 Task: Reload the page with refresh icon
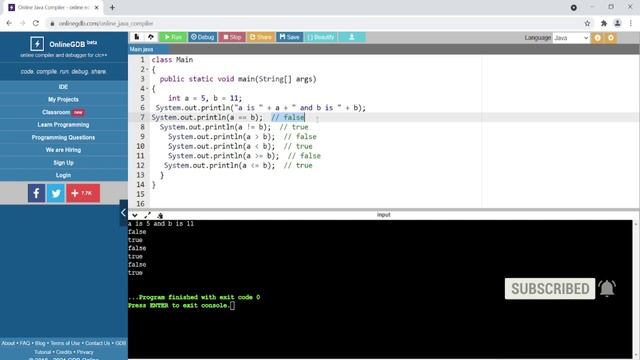coord(36,24)
